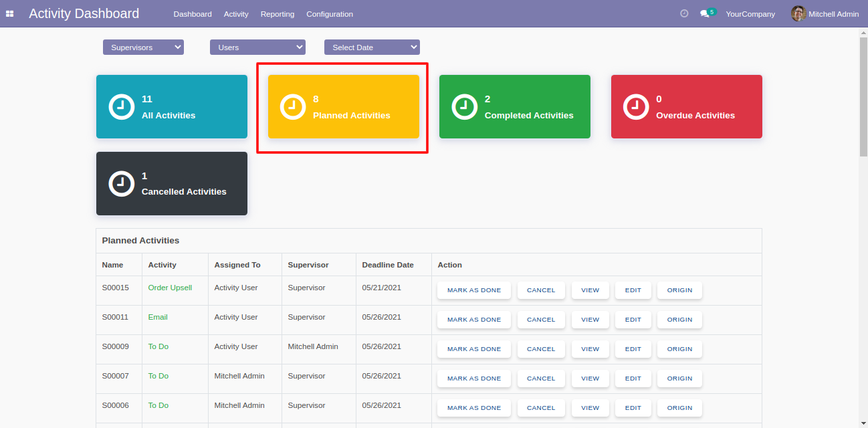The width and height of the screenshot is (868, 428).
Task: Open origin of S00006 activity
Action: pos(679,408)
